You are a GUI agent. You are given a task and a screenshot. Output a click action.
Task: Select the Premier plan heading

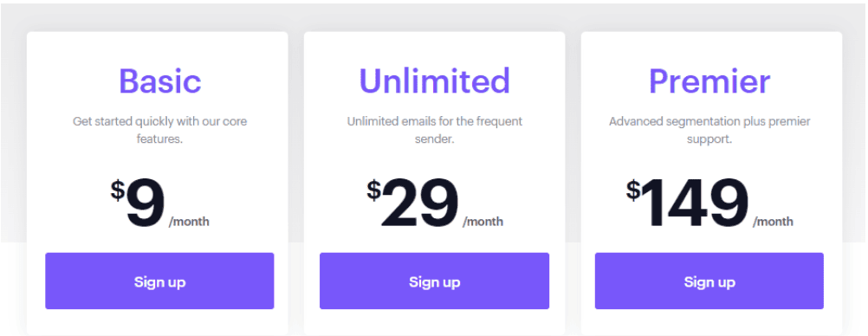[709, 81]
